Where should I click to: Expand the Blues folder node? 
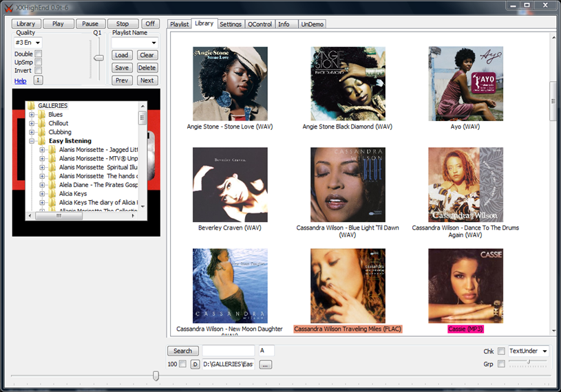pyautogui.click(x=32, y=115)
